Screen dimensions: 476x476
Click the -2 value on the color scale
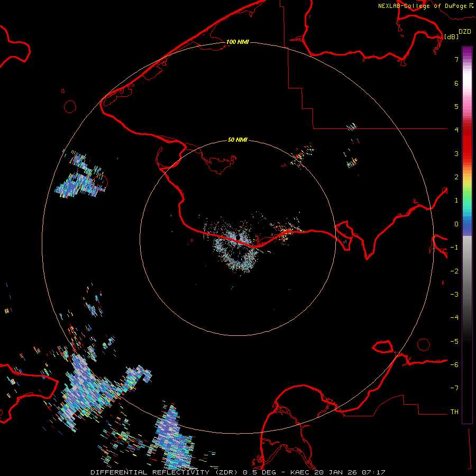[454, 271]
